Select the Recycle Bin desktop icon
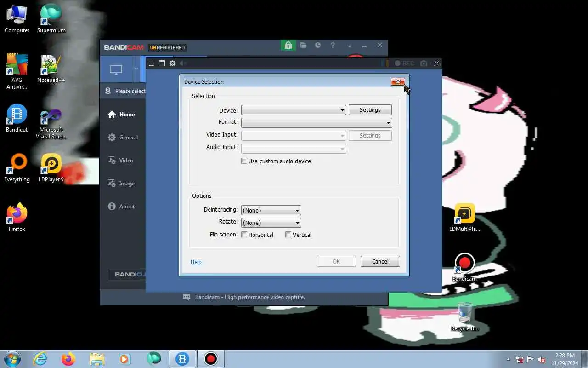 465,317
